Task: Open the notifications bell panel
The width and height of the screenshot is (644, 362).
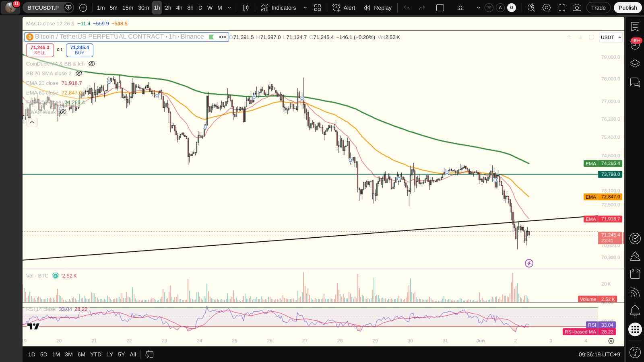Action: (x=635, y=311)
